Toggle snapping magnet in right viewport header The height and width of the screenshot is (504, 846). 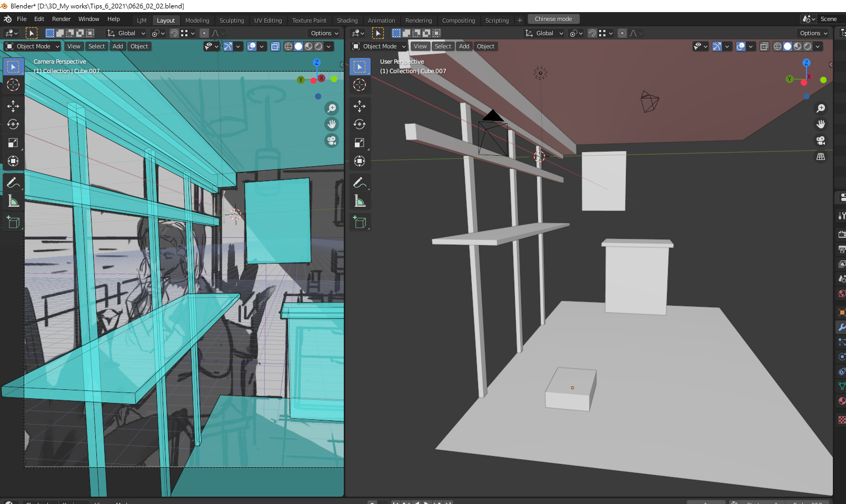[592, 33]
